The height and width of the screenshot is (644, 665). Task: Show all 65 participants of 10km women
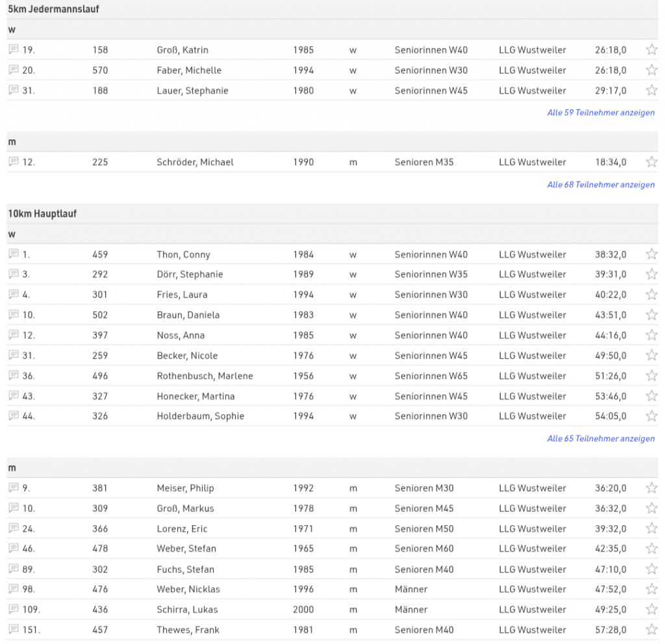[601, 439]
